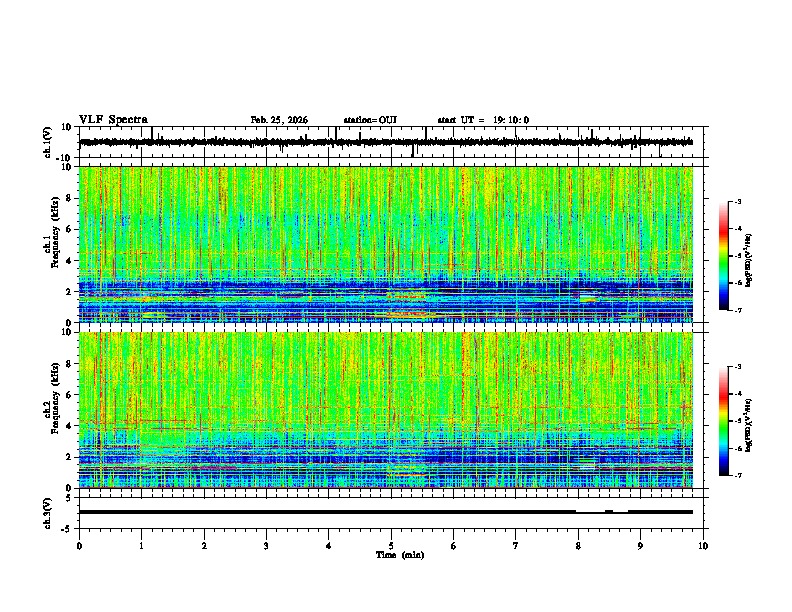
Task: Click the "ch.3(V)" axis label
Action: pyautogui.click(x=48, y=513)
